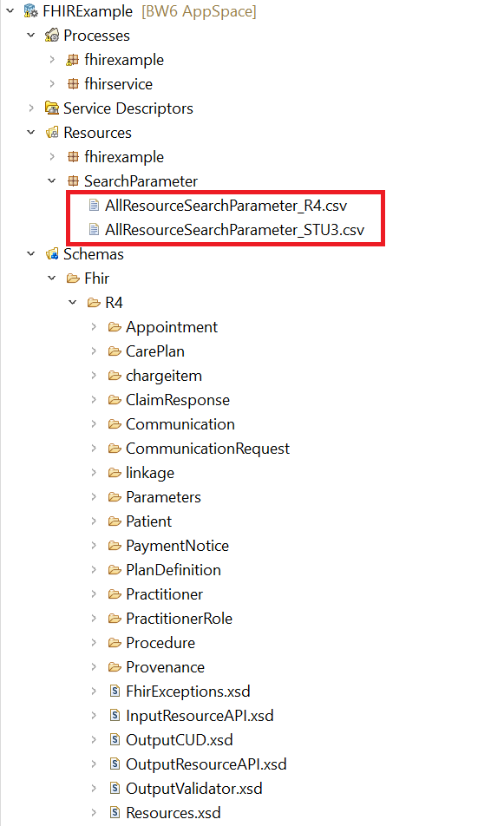Screen dimensions: 504x826
Task: Expand the Service Descriptors node
Action: [31, 108]
